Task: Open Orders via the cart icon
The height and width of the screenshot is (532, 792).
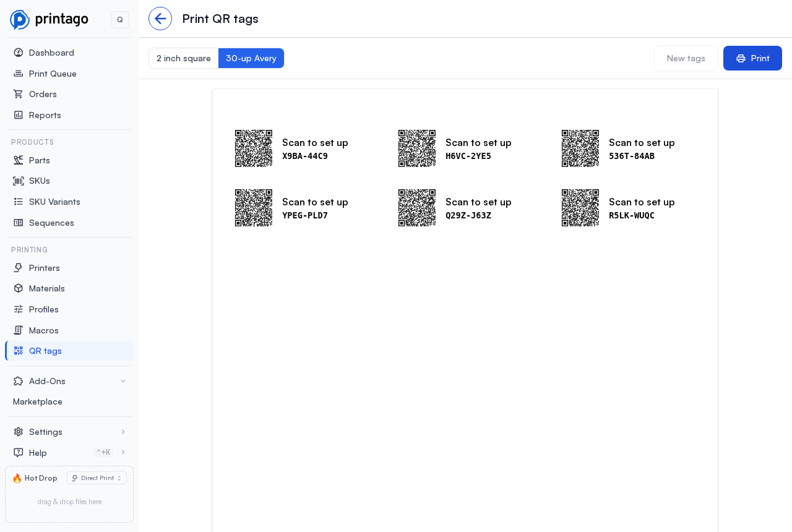Action: click(19, 94)
